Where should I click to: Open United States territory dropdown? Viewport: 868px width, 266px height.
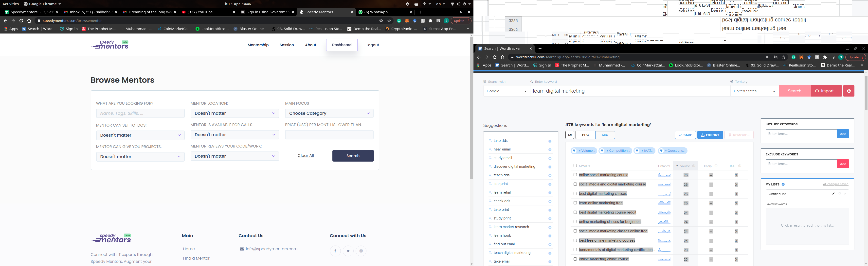click(x=755, y=91)
